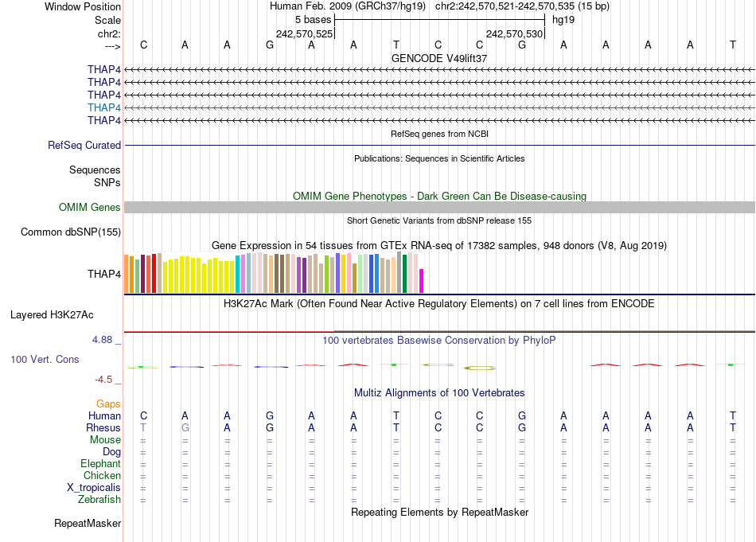Click the dark green GTEx expression bar
The height and width of the screenshot is (542, 756).
click(x=404, y=274)
